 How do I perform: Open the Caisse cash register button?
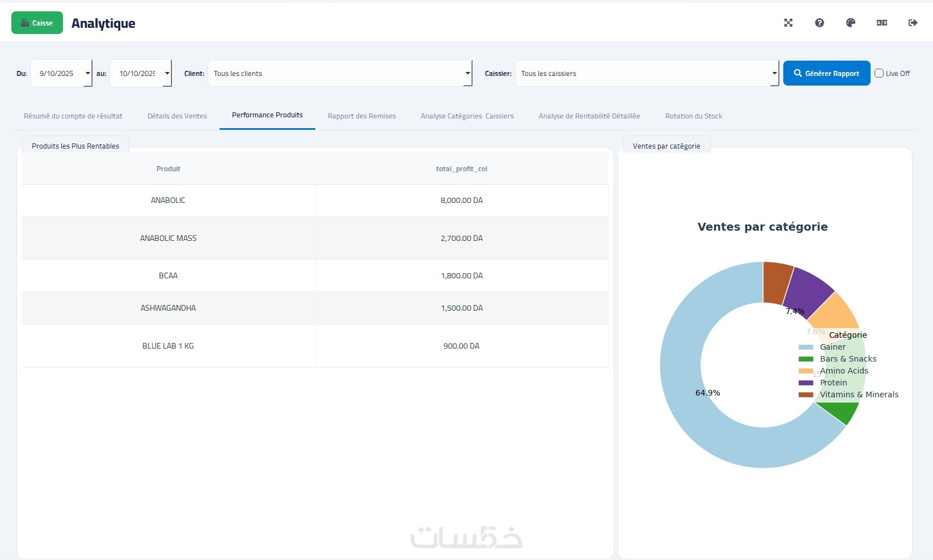click(x=37, y=23)
